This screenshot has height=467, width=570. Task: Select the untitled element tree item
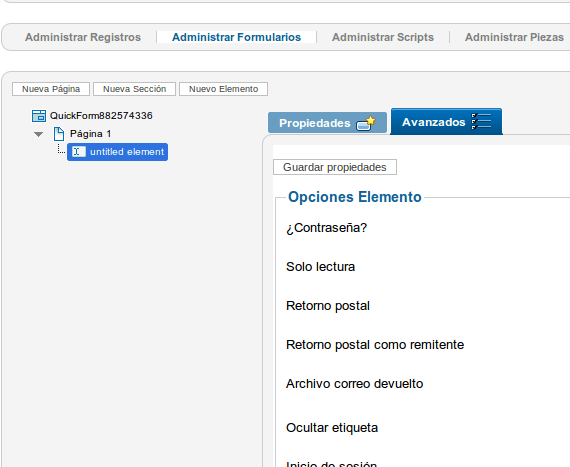117,152
